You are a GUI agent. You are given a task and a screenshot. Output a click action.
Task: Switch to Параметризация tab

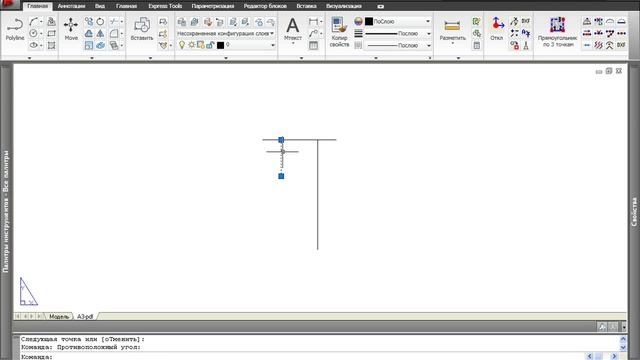(x=213, y=6)
